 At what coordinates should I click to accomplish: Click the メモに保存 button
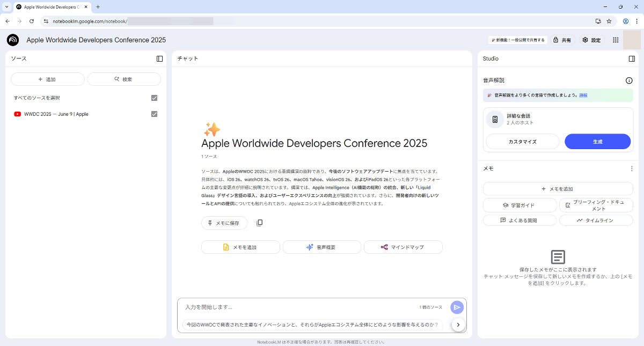(224, 223)
